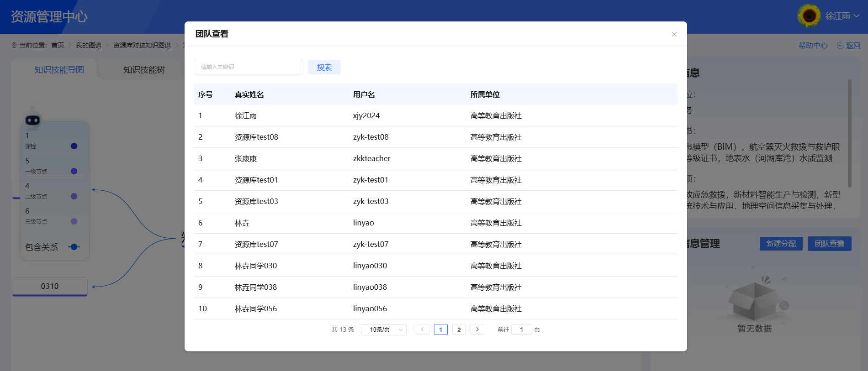Switch to 知识技能树 tab

click(144, 70)
